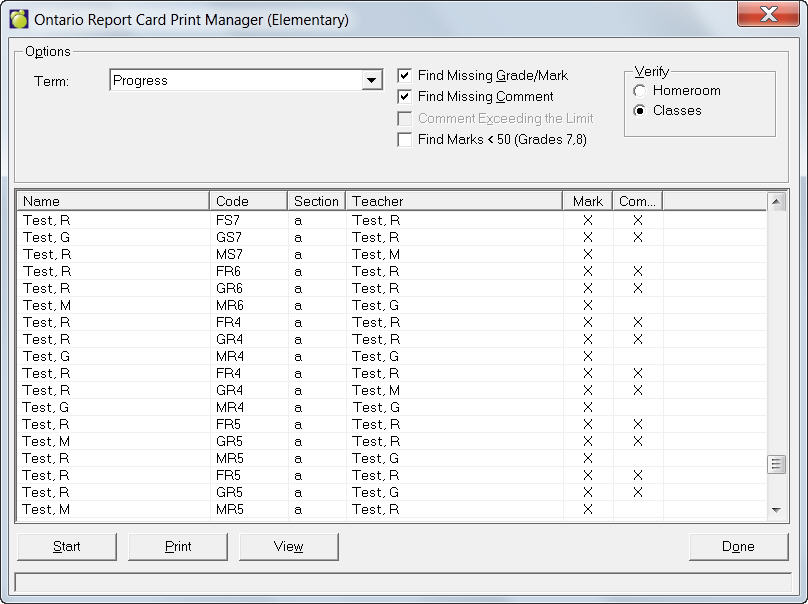Screen dimensions: 808x604
Task: Click the Print button
Action: (178, 546)
